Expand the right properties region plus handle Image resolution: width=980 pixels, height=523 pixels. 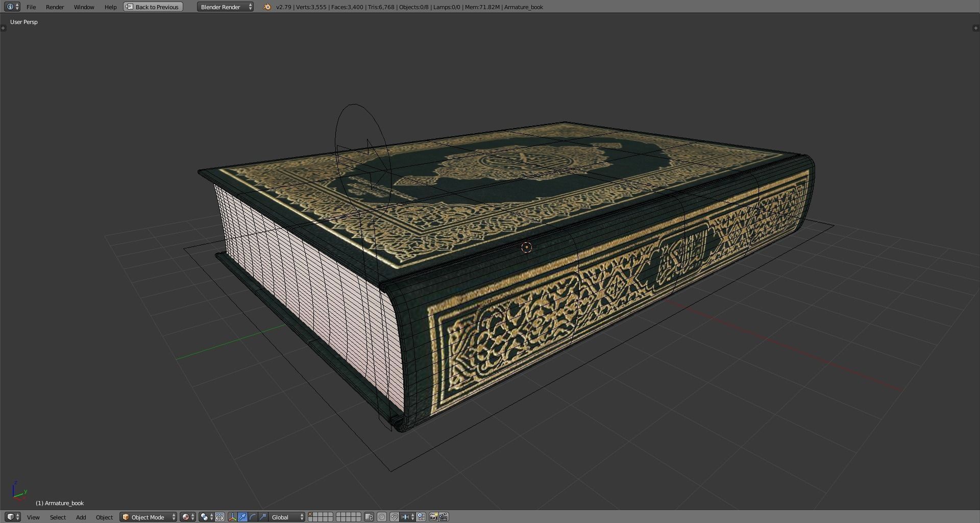pos(976,28)
